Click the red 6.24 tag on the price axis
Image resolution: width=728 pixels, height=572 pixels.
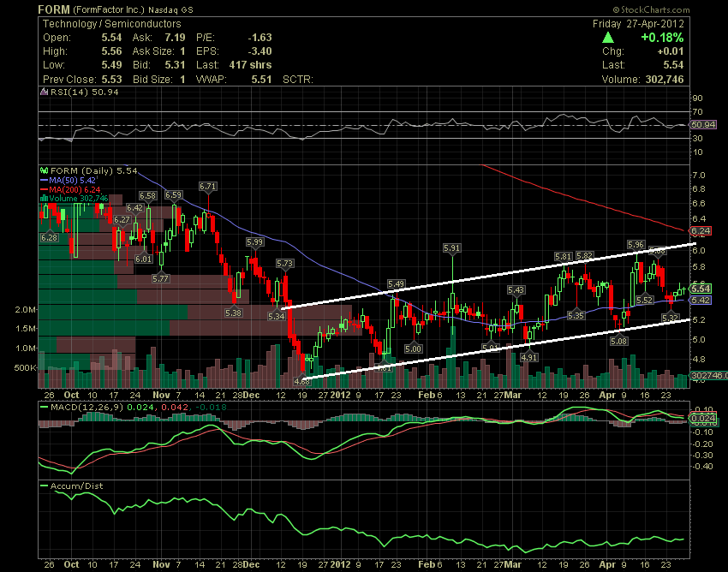[701, 230]
